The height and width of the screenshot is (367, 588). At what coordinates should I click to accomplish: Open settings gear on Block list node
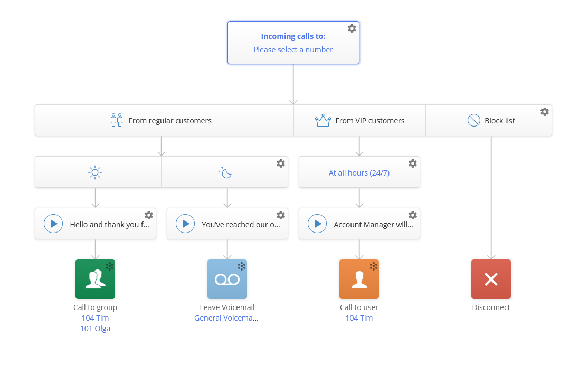click(545, 111)
